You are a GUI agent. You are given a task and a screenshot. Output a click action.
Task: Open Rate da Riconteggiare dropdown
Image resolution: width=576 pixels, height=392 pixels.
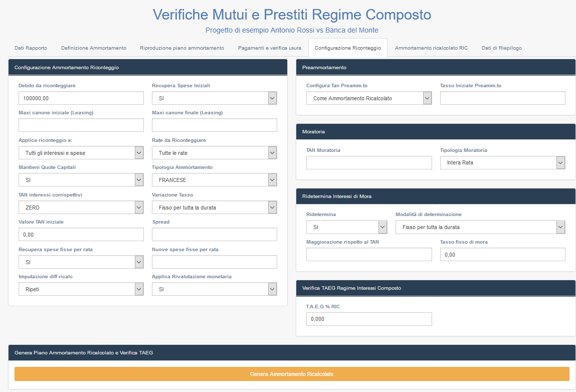tap(215, 153)
